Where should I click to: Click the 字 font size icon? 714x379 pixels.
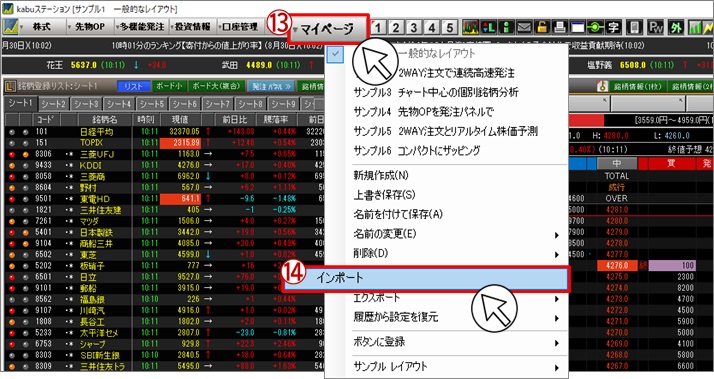tap(612, 27)
